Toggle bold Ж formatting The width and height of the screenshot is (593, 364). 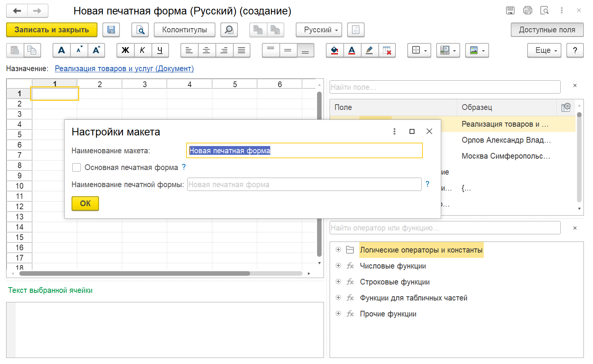pos(125,50)
